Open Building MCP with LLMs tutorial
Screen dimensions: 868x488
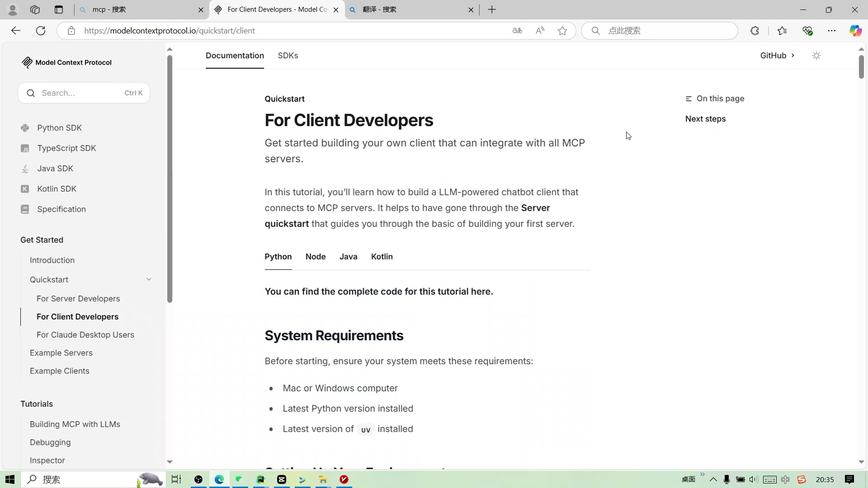point(75,424)
